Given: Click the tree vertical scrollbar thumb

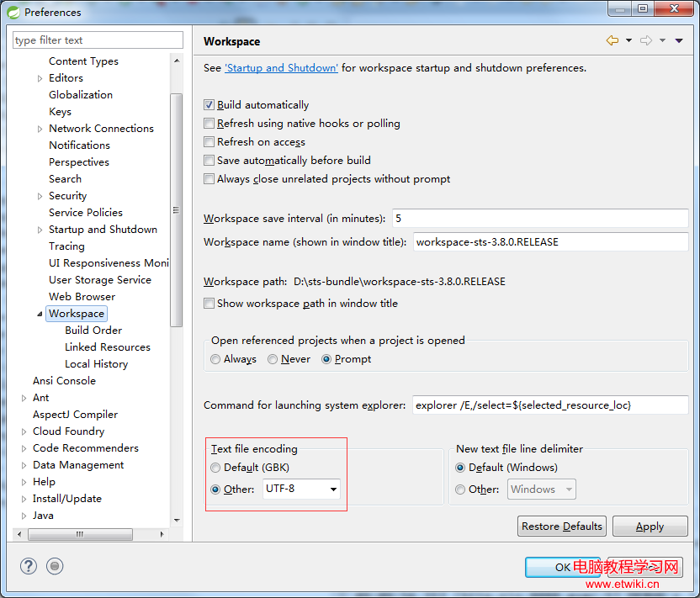Looking at the screenshot, I should (177, 210).
